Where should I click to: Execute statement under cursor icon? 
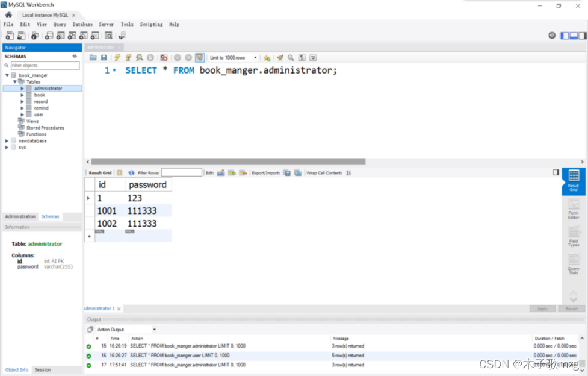click(x=129, y=57)
